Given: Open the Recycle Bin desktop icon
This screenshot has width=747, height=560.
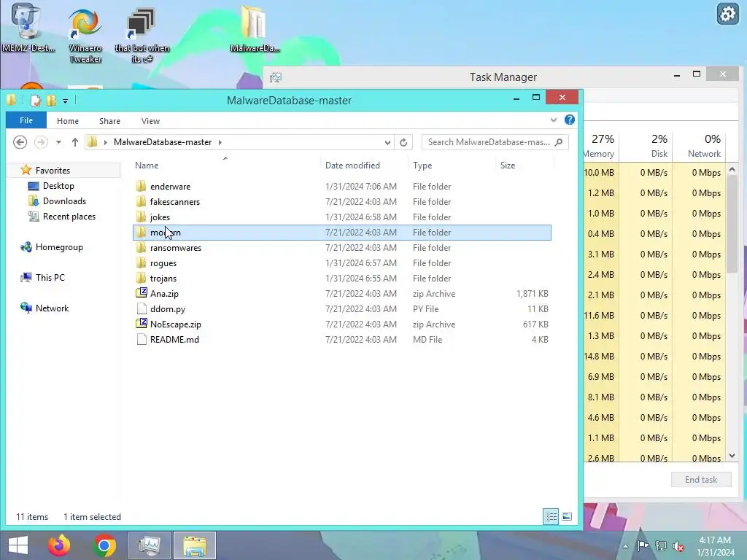Looking at the screenshot, I should (x=27, y=27).
